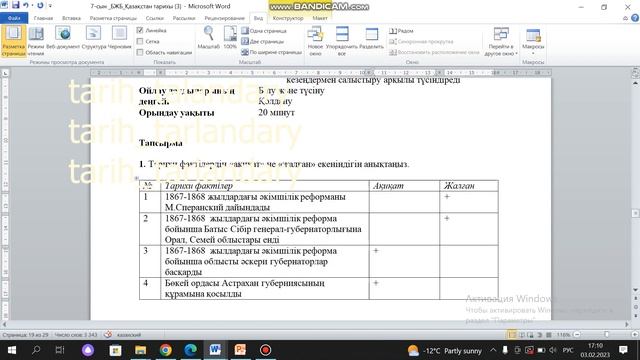Click the weather Partly sunny widget
This screenshot has height=360, width=640.
tap(444, 351)
